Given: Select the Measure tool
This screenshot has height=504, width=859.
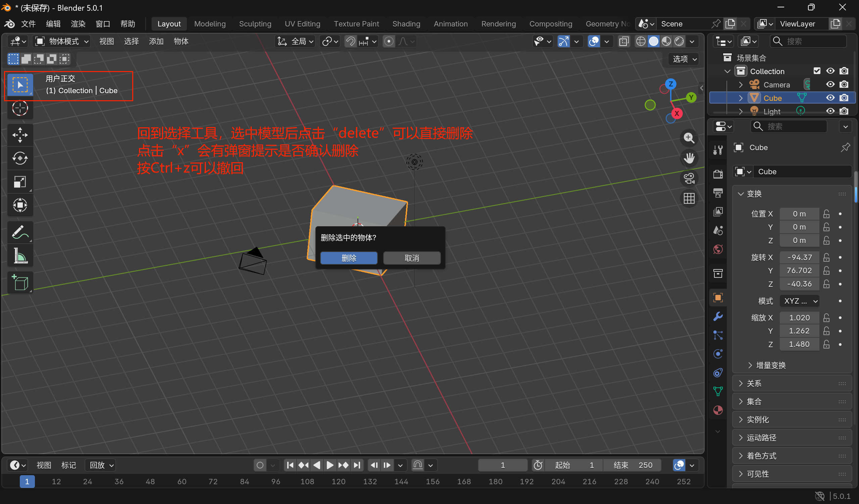Looking at the screenshot, I should tap(20, 256).
